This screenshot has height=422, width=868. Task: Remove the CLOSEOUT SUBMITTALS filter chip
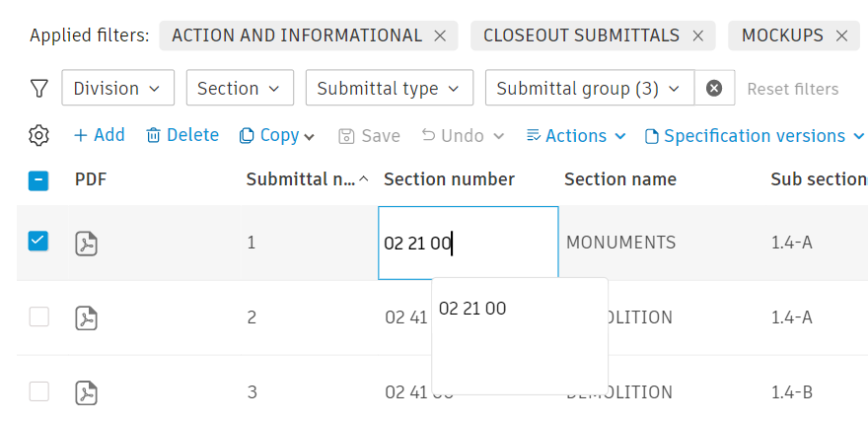pos(697,35)
